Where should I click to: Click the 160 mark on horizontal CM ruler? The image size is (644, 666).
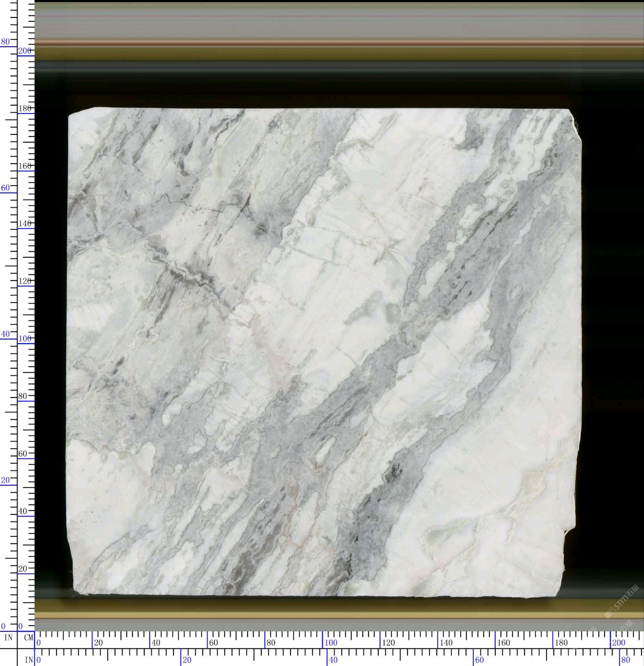tap(503, 642)
